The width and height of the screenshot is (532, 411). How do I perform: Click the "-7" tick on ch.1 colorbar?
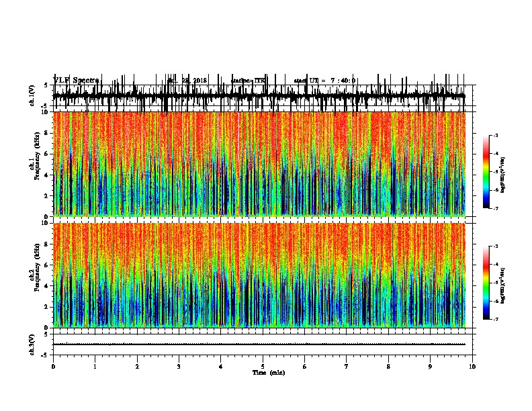[496, 208]
